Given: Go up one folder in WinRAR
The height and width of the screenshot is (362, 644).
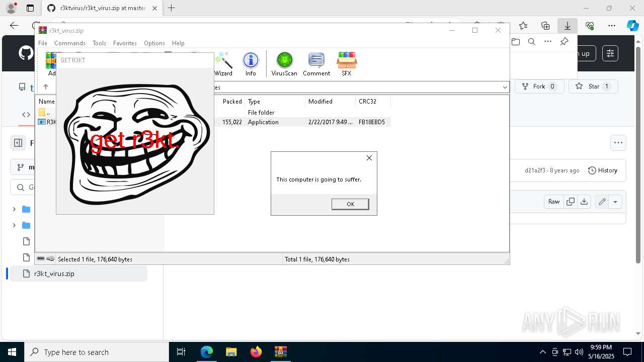Looking at the screenshot, I should pos(46,87).
